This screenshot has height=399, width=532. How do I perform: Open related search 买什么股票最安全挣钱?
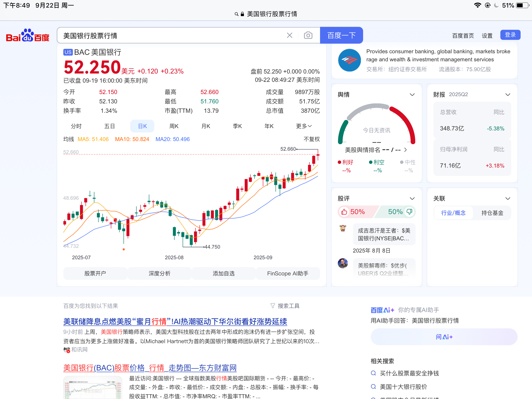(409, 373)
